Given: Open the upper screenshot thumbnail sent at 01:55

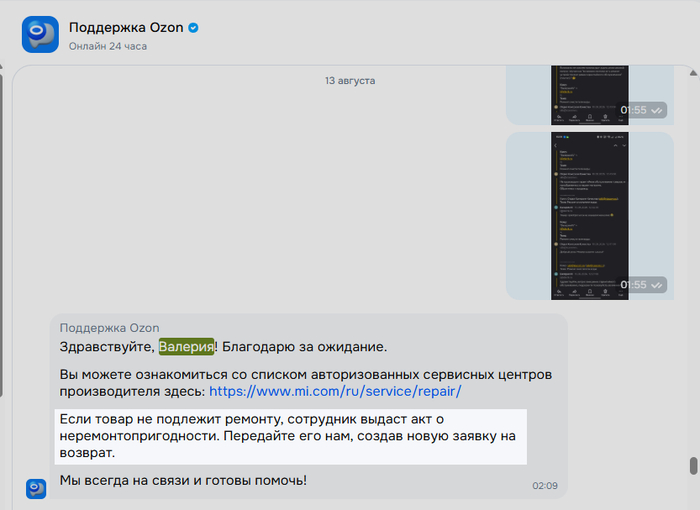Looking at the screenshot, I should coord(589,95).
